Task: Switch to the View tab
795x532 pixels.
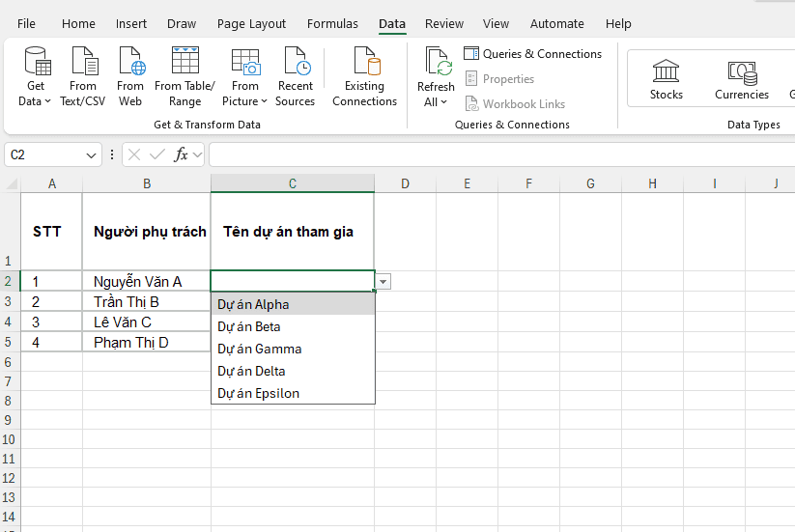Action: point(496,24)
